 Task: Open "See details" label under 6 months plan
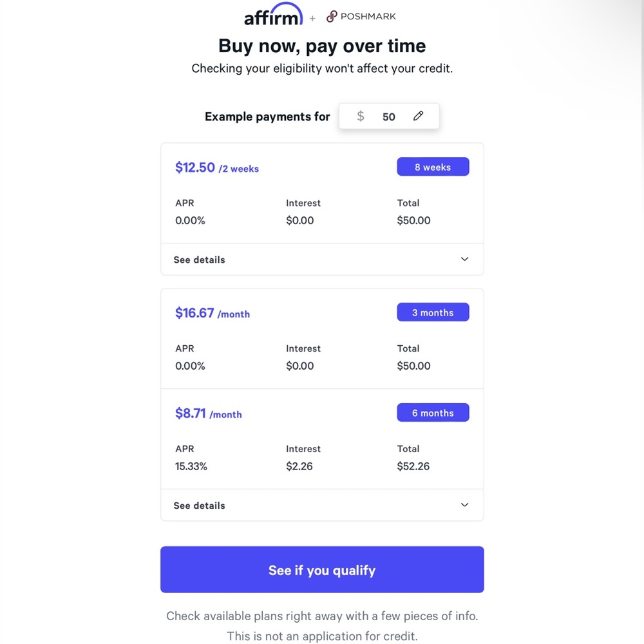click(200, 506)
